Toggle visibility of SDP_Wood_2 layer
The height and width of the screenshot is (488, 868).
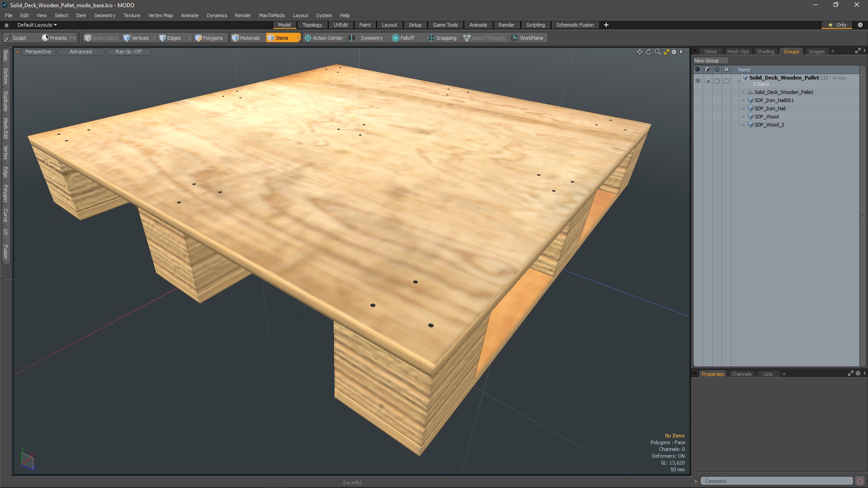(x=697, y=125)
